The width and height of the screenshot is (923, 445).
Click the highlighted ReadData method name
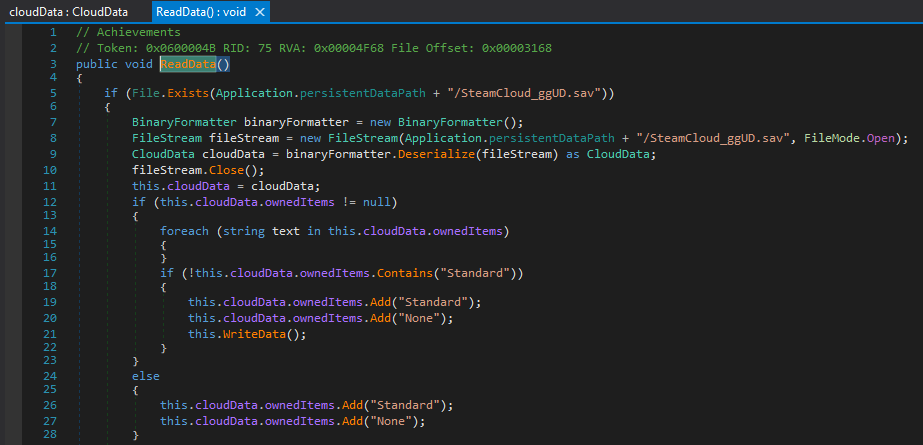point(188,64)
